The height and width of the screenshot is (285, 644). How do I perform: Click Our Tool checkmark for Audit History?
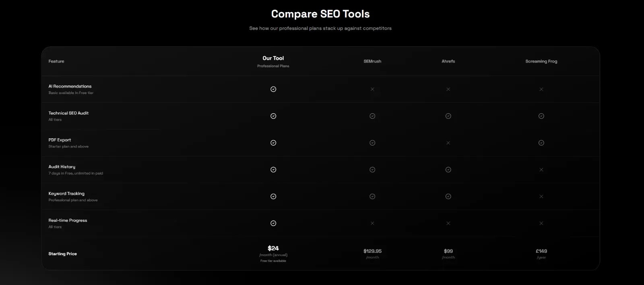click(x=273, y=170)
